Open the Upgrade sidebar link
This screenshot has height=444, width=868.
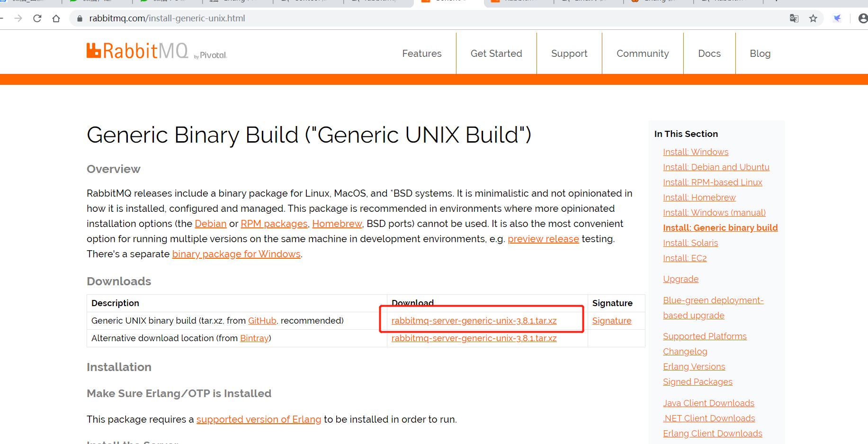(680, 279)
